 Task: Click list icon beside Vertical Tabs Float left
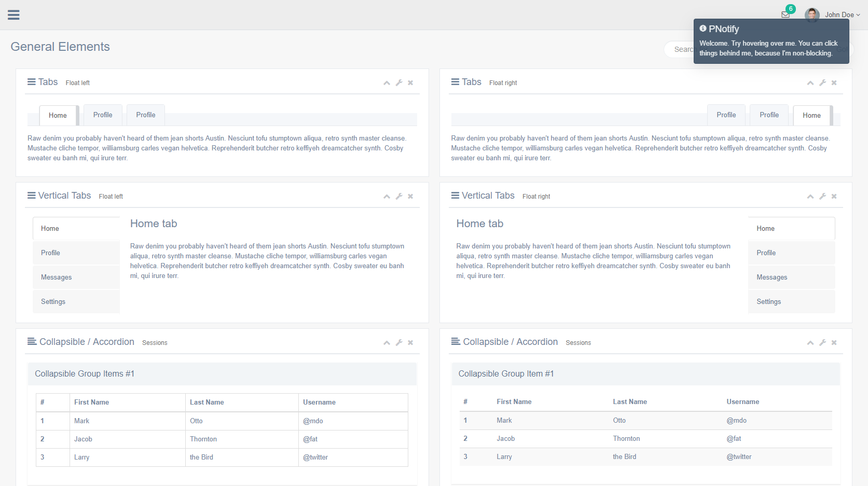point(32,196)
